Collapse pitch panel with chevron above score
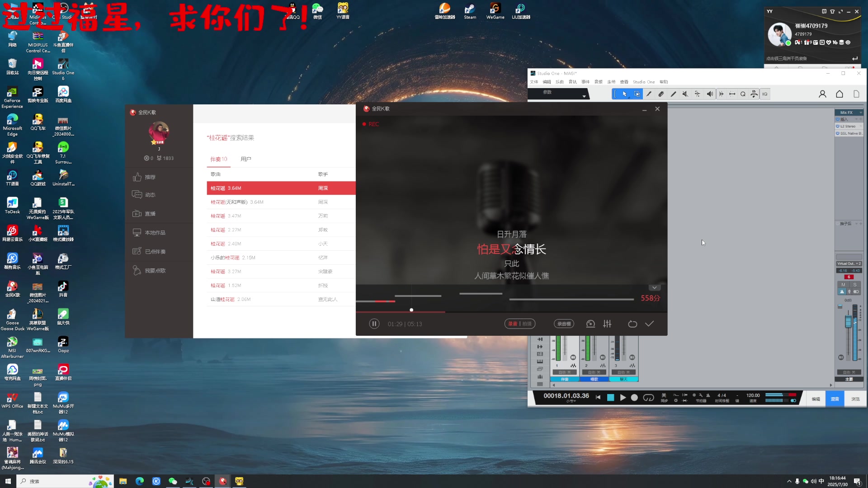The image size is (868, 488). [x=654, y=288]
